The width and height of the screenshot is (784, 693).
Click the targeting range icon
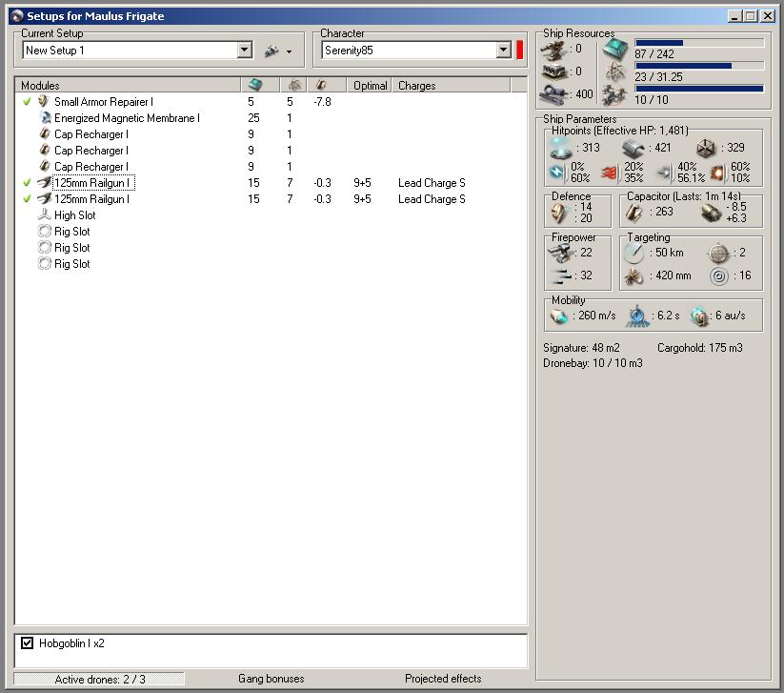634,254
